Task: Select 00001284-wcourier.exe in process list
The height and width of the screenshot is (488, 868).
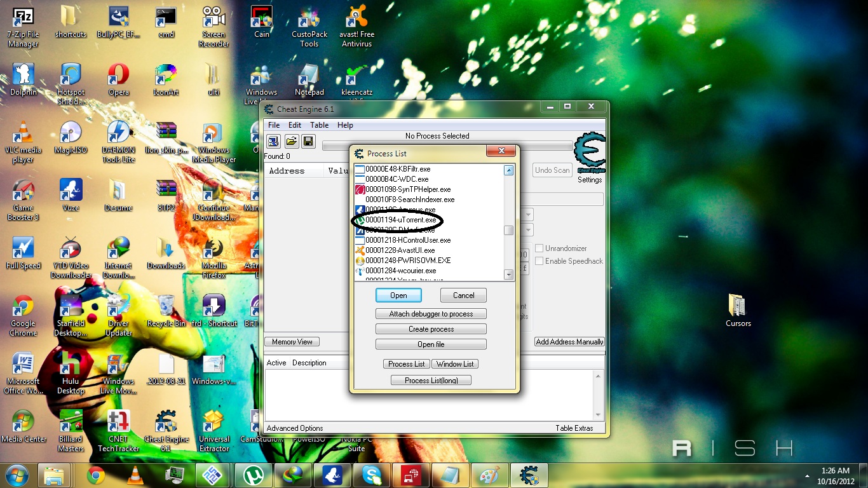Action: point(429,271)
